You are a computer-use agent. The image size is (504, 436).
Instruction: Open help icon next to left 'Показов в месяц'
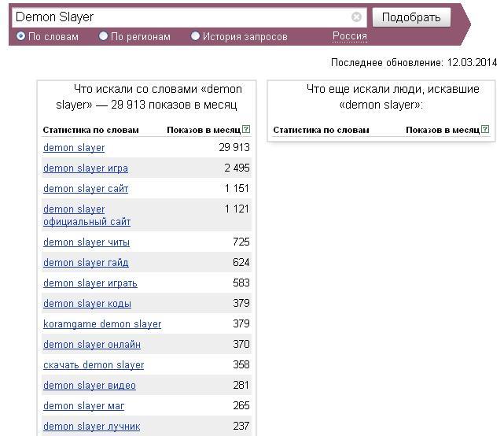pyautogui.click(x=246, y=129)
